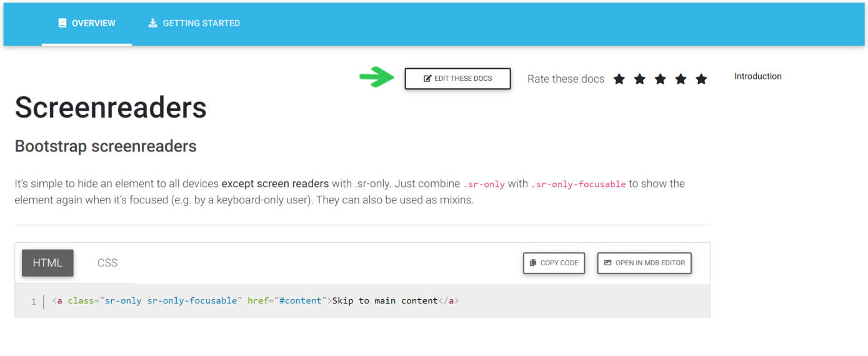This screenshot has height=356, width=868.
Task: Open snippet via Open in MDB Editor
Action: [645, 263]
